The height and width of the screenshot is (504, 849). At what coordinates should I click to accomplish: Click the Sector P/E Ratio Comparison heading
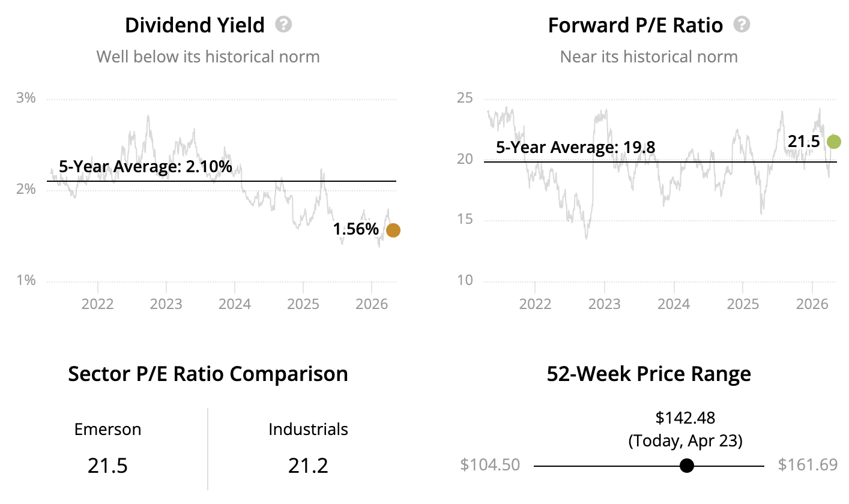click(x=208, y=374)
